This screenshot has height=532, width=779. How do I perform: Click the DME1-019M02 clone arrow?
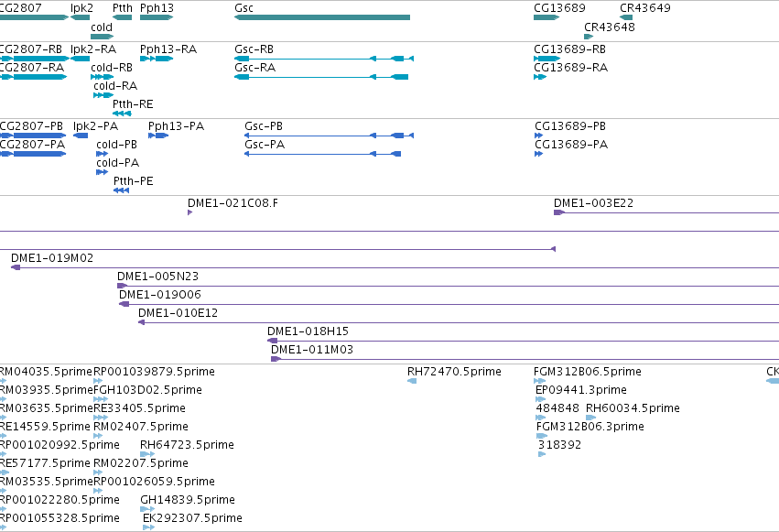(x=16, y=267)
